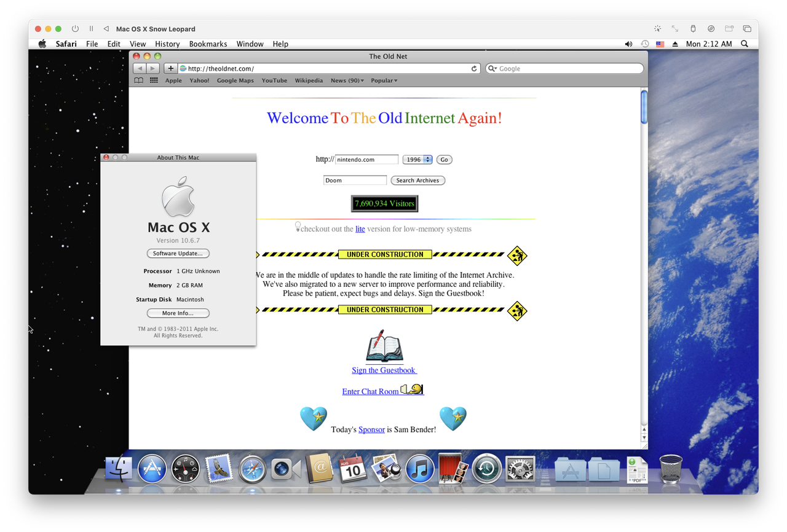Open System Preferences from the Dock
Viewport: 787px width, 532px height.
pyautogui.click(x=520, y=469)
